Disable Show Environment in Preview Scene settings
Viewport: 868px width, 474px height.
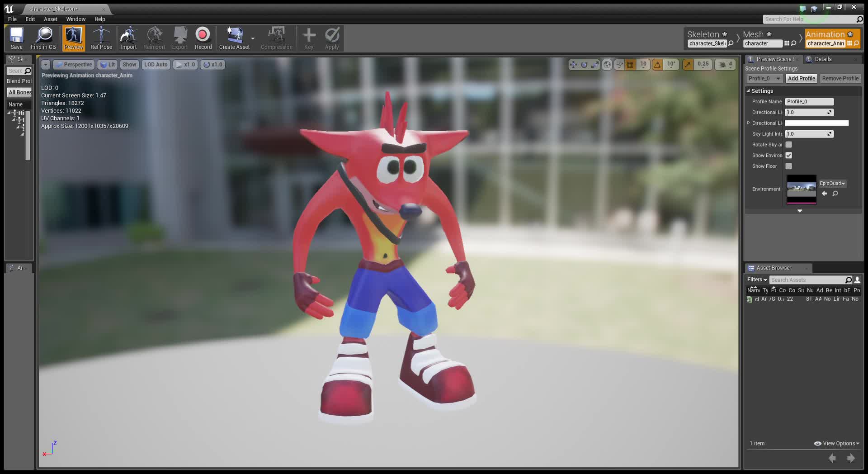788,155
